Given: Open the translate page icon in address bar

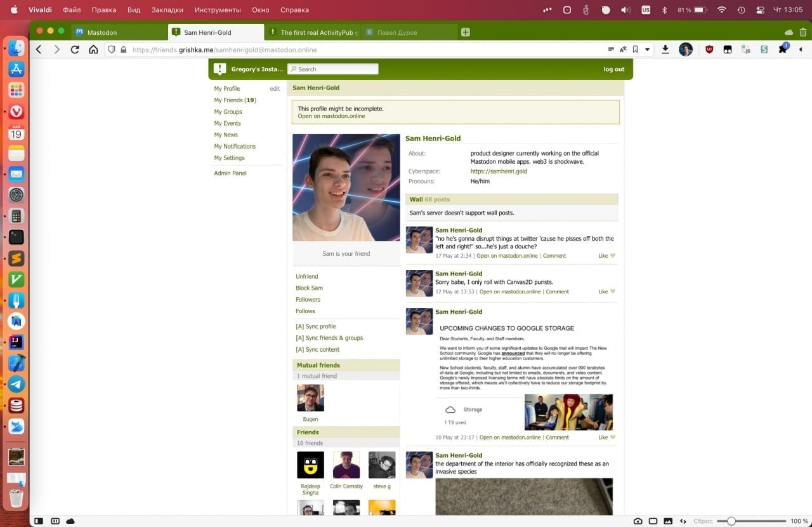Looking at the screenshot, I should coord(623,50).
